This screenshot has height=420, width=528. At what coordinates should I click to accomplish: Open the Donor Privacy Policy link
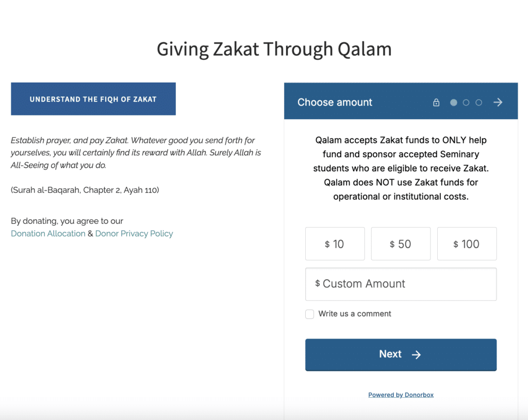(x=134, y=233)
